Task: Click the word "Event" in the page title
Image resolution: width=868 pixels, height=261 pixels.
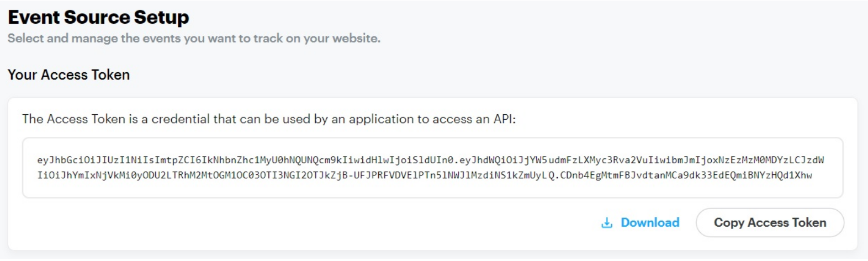Action: click(34, 17)
